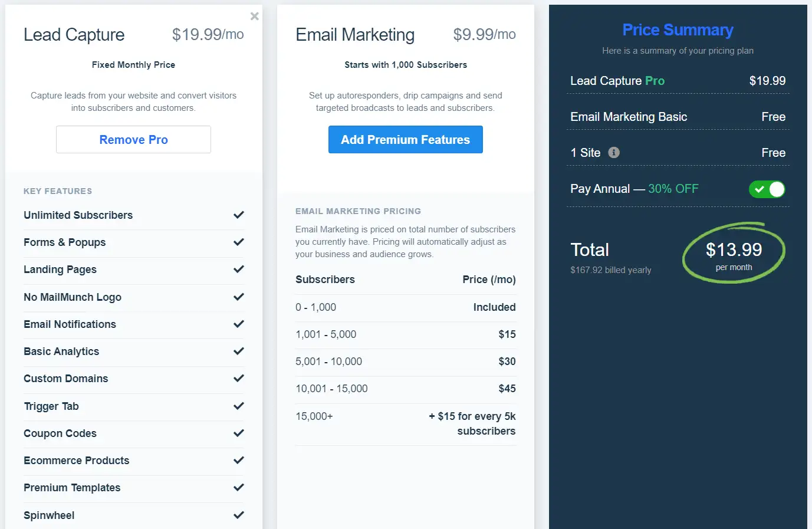Click the info icon next to 1 Site
Screen dimensions: 812x529
coord(614,153)
